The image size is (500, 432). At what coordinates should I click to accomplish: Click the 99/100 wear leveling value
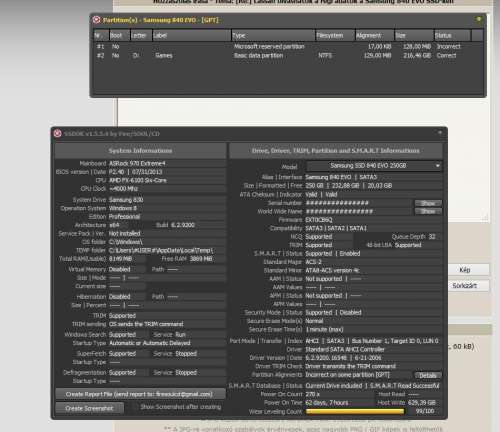tap(425, 411)
